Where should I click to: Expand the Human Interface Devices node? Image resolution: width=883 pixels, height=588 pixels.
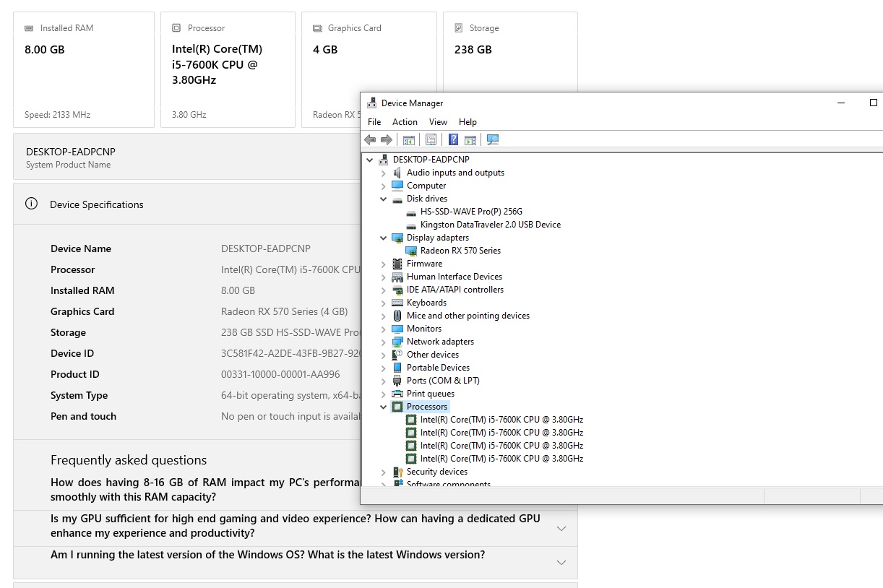(384, 277)
